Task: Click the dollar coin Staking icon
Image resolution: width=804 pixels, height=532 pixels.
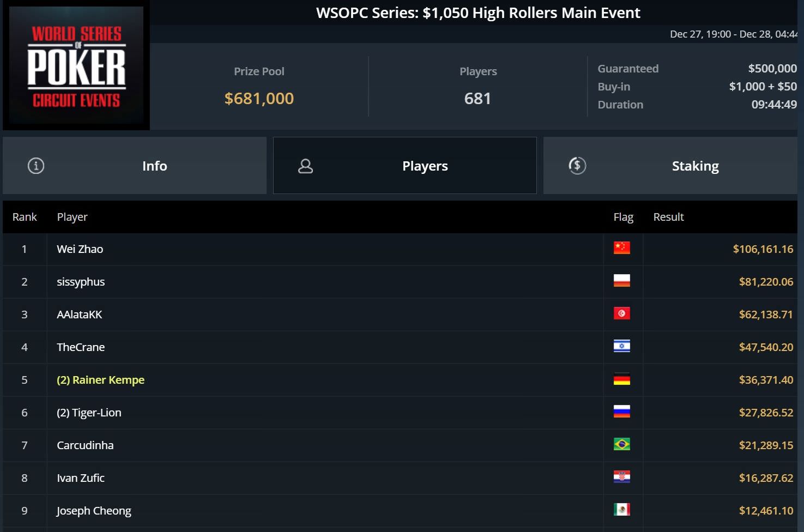Action: point(577,165)
